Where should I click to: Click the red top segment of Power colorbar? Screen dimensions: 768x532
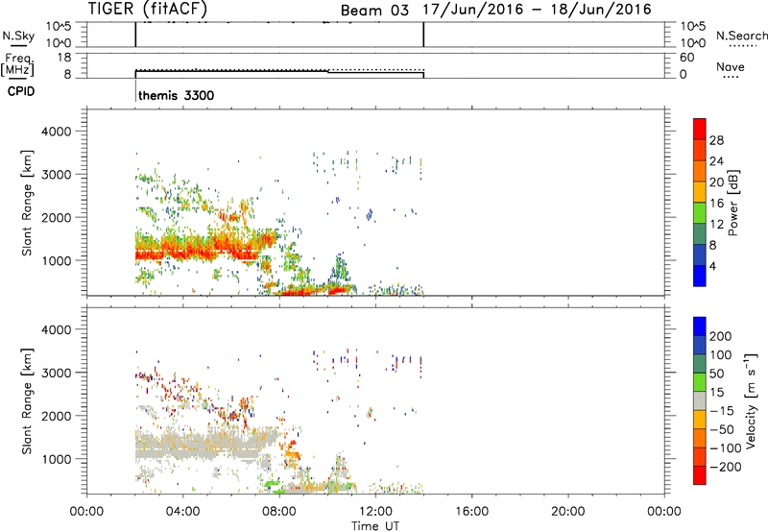[x=700, y=129]
